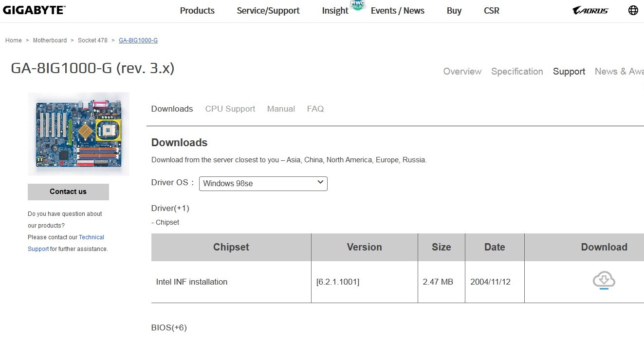The width and height of the screenshot is (644, 346).
Task: Switch to the Overview tab
Action: (x=462, y=72)
